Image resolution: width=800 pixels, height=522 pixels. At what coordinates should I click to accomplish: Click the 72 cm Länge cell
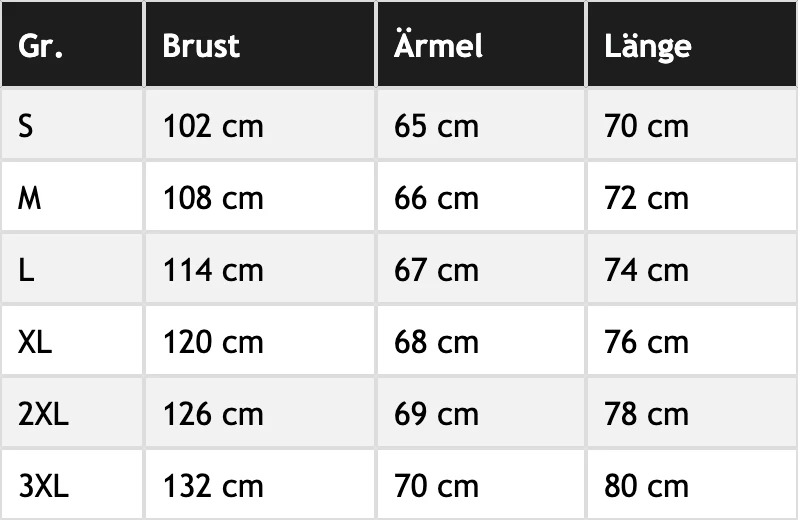click(x=646, y=198)
